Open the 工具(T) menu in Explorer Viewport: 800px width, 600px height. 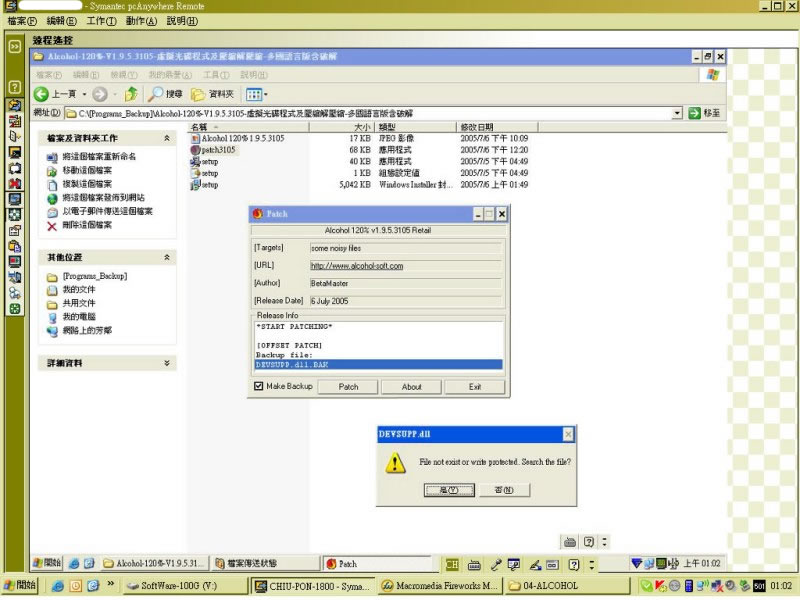[216, 75]
